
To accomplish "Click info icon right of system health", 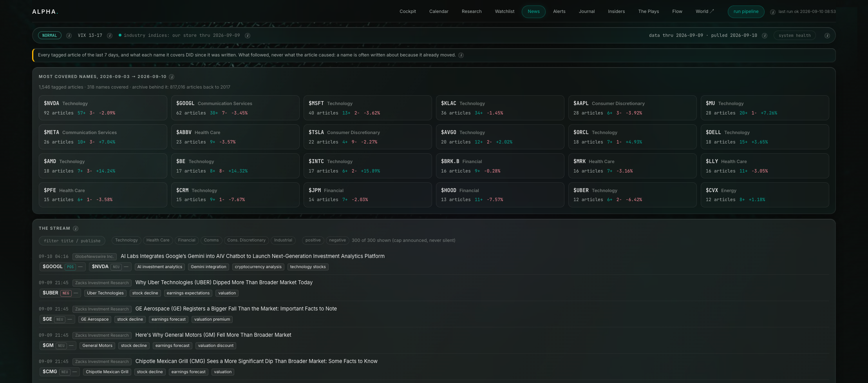I will pyautogui.click(x=827, y=36).
